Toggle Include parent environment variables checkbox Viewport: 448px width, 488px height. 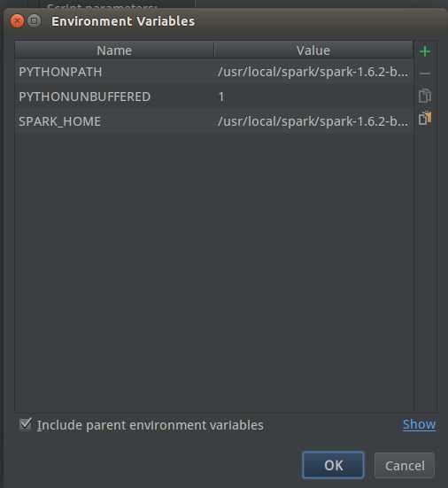point(25,424)
